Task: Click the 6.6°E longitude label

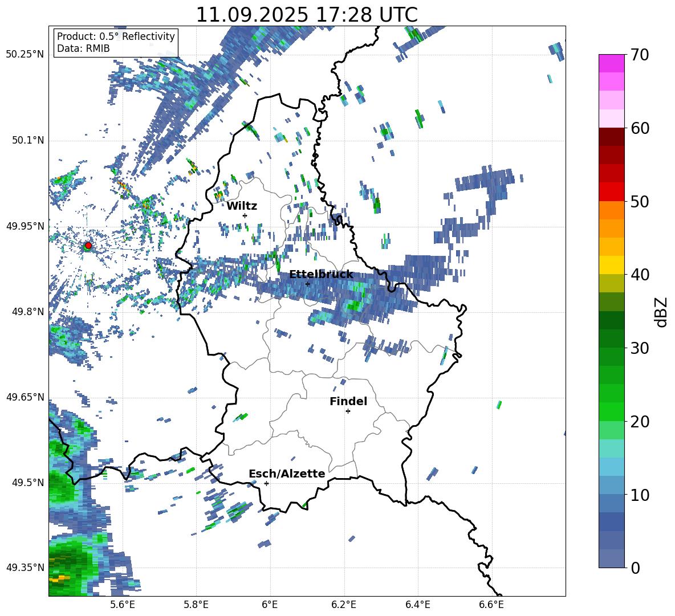Action: pyautogui.click(x=491, y=605)
